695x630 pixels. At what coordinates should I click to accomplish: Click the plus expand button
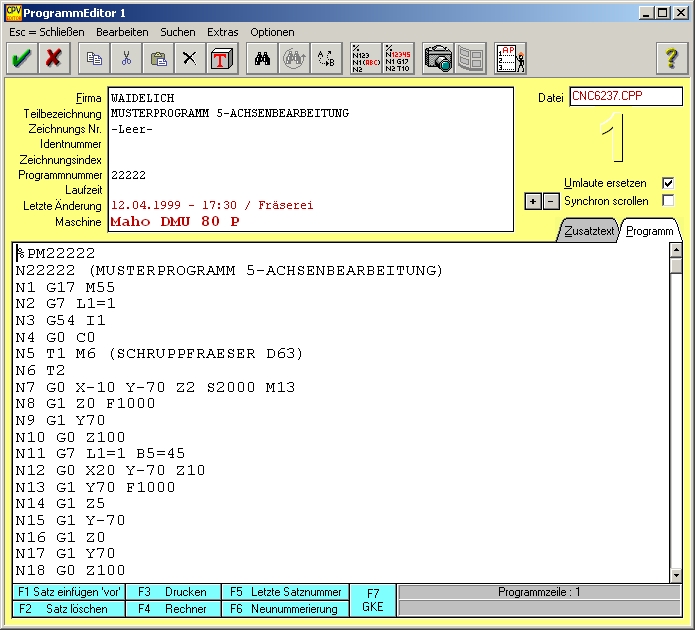coord(533,201)
